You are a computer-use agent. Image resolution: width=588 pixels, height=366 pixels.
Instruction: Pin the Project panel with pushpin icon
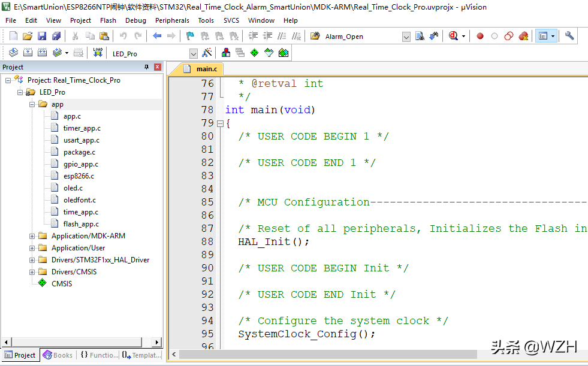[x=147, y=67]
